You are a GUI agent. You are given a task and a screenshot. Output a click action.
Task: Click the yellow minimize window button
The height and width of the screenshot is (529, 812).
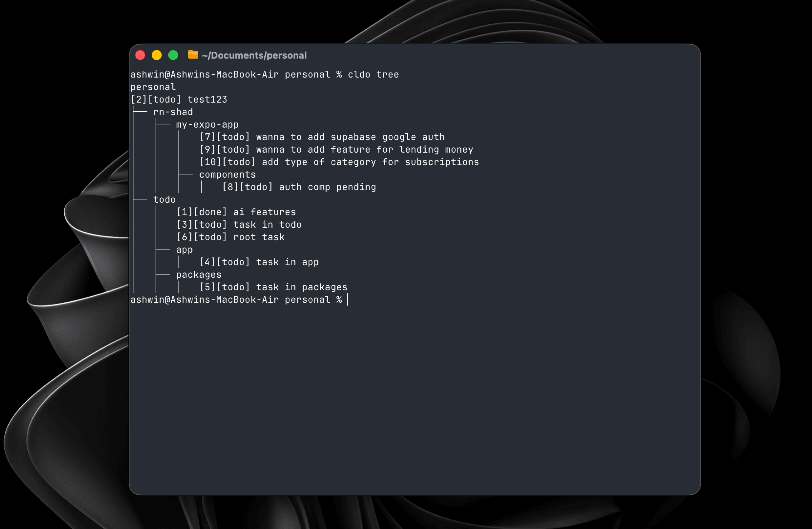[157, 55]
